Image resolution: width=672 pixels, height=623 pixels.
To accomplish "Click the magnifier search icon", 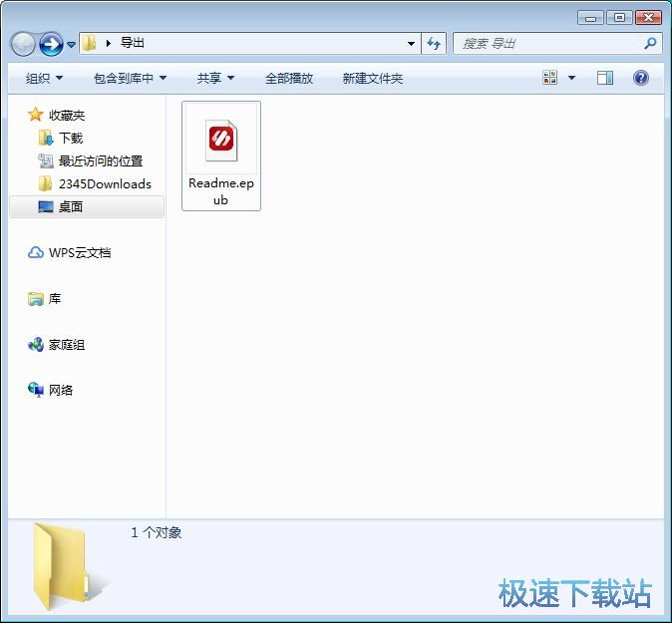I will point(650,43).
